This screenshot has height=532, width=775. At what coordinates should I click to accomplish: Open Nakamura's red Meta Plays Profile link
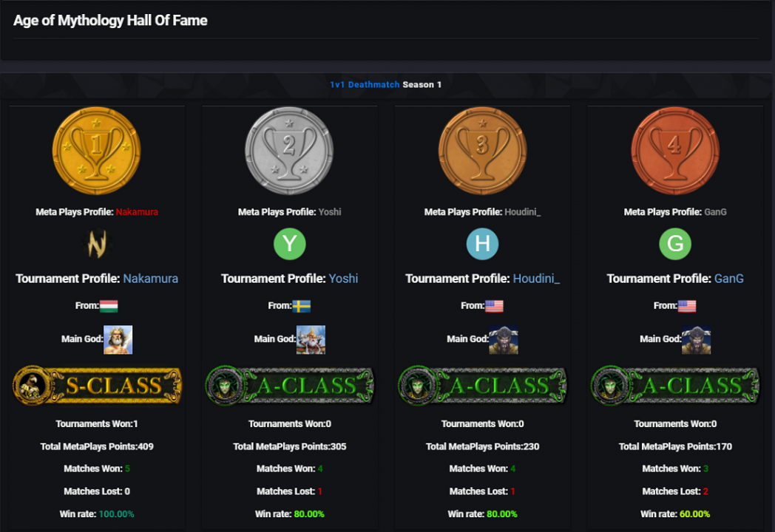pyautogui.click(x=137, y=212)
